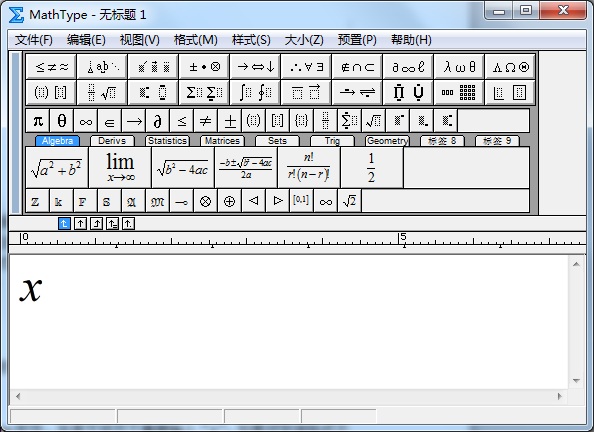The height and width of the screenshot is (432, 594).
Task: Open the embellishments palette
Action: click(x=153, y=67)
